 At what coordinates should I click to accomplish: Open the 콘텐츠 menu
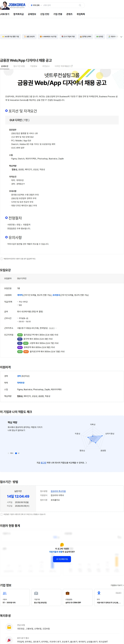(69, 14)
